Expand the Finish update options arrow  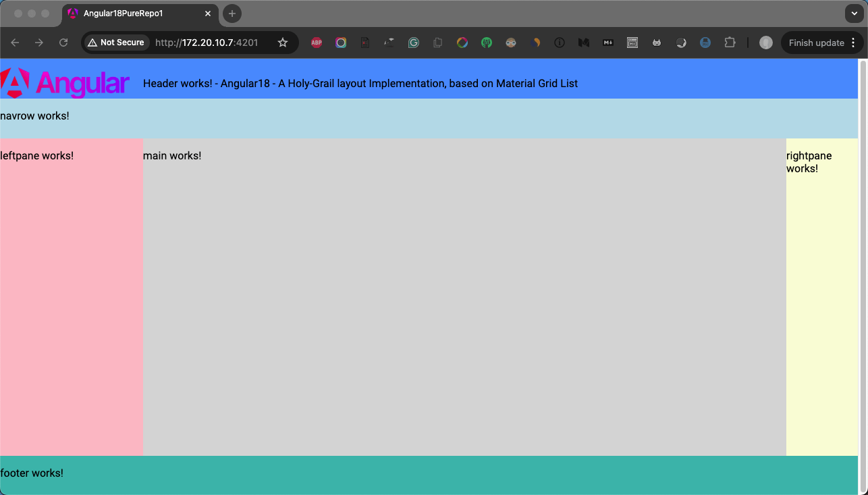[x=853, y=42]
